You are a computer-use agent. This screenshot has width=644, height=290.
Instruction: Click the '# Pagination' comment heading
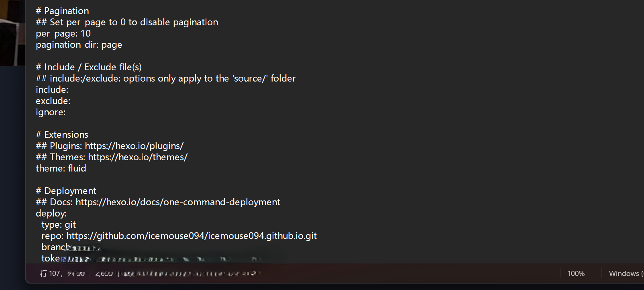click(x=62, y=11)
